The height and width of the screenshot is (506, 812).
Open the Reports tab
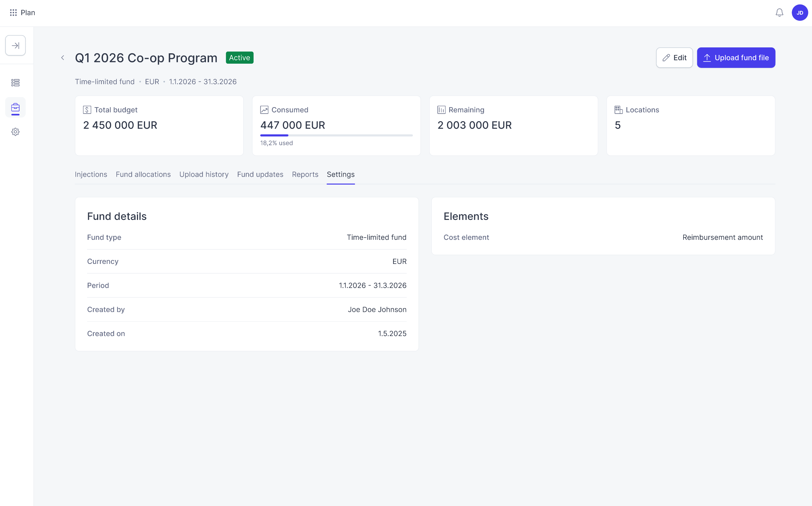click(x=305, y=174)
